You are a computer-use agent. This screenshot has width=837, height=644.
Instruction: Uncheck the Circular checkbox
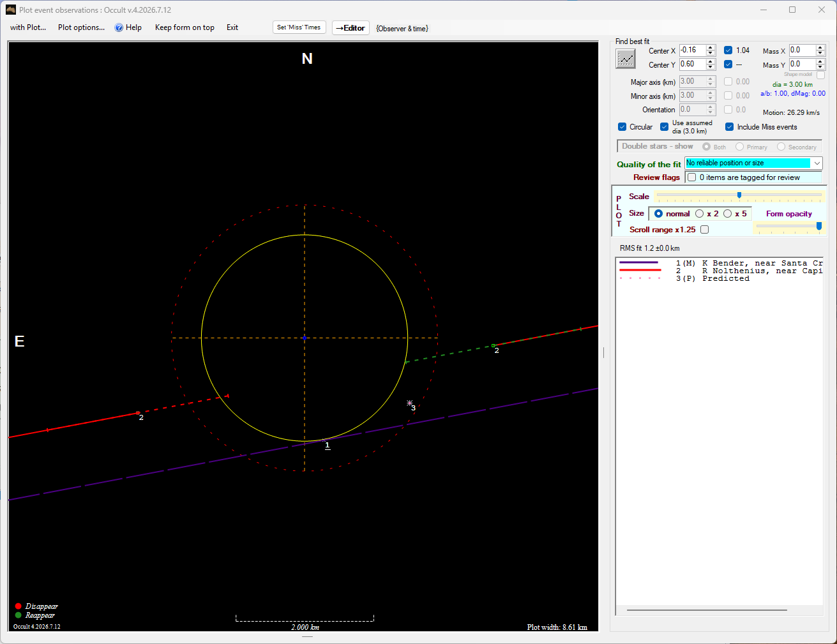click(622, 126)
